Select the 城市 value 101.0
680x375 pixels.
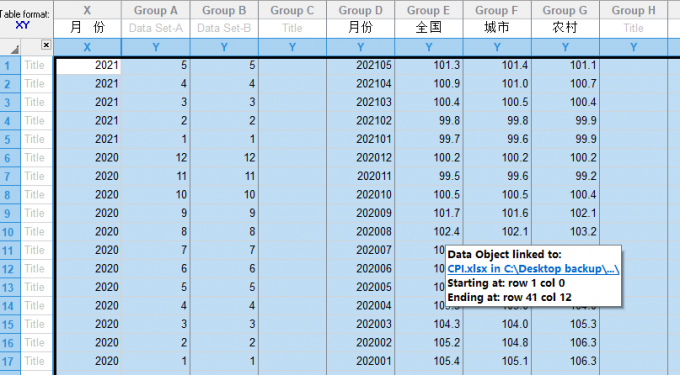tap(497, 84)
